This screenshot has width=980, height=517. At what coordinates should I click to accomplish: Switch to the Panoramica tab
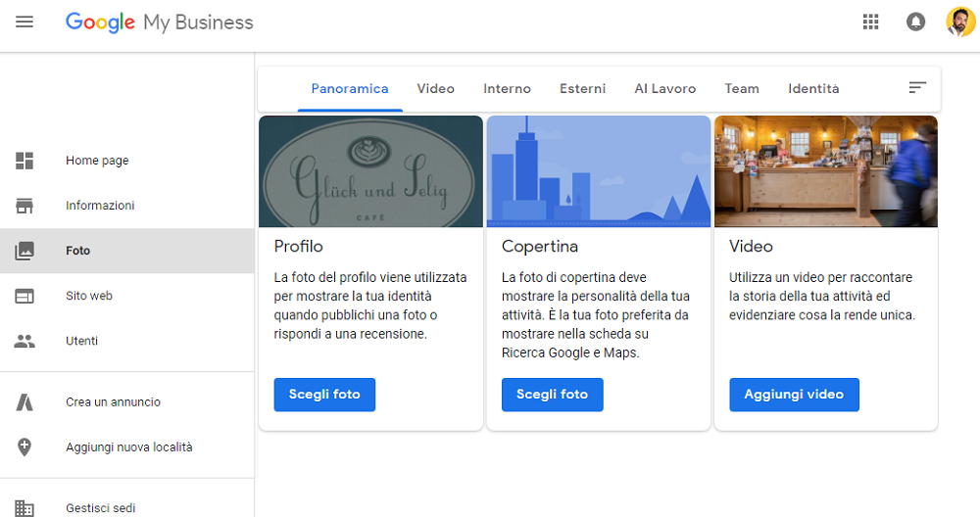pyautogui.click(x=350, y=89)
